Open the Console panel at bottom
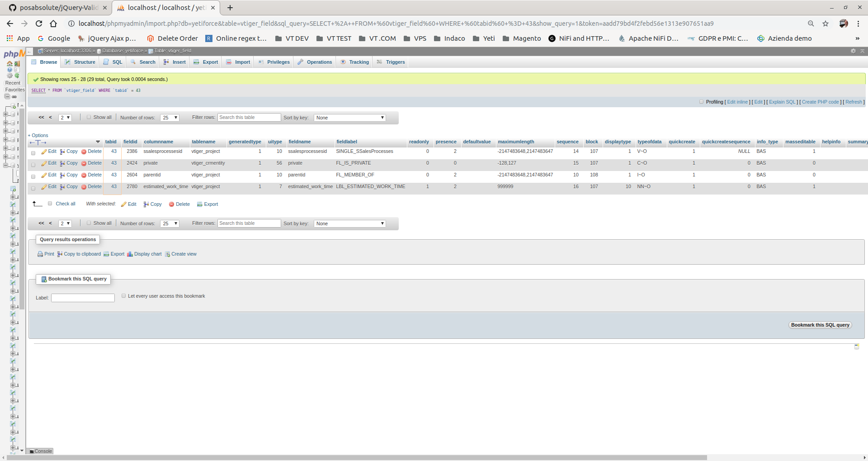The image size is (868, 461). [x=41, y=451]
